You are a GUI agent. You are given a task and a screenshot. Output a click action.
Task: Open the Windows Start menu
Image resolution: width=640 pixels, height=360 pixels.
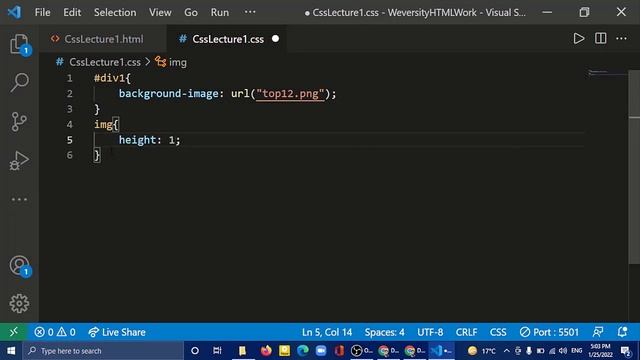(x=11, y=351)
